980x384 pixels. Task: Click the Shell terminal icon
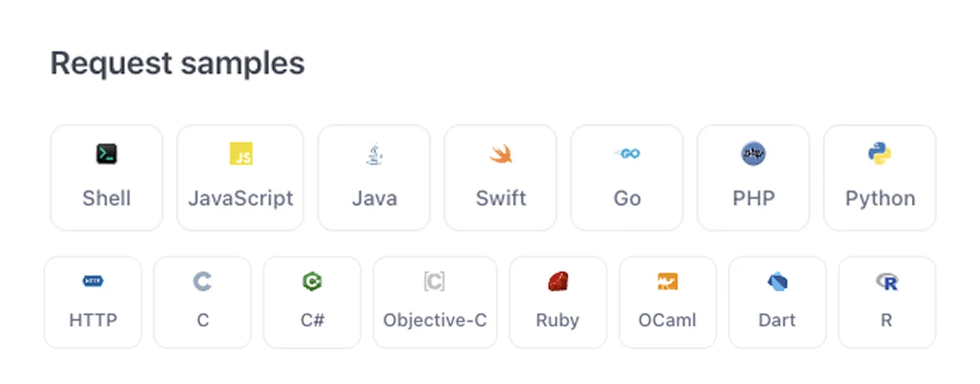point(107,154)
